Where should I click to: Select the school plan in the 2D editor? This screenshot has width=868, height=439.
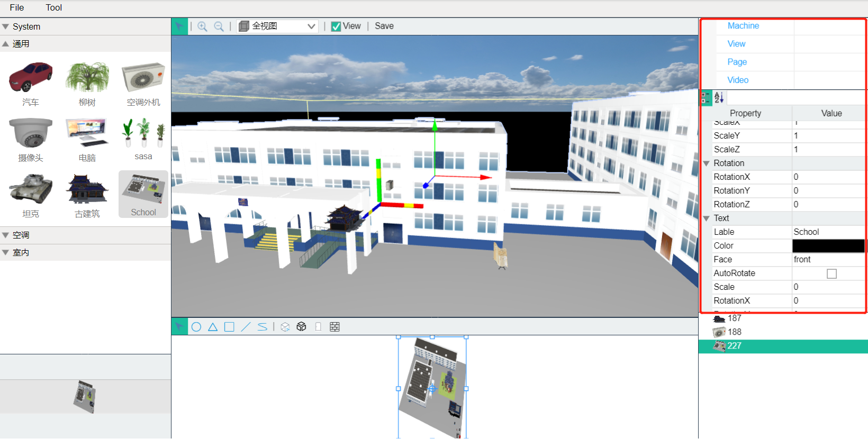tap(432, 388)
